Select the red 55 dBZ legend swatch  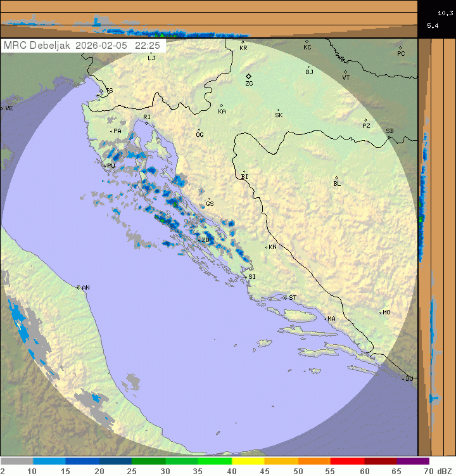click(346, 461)
